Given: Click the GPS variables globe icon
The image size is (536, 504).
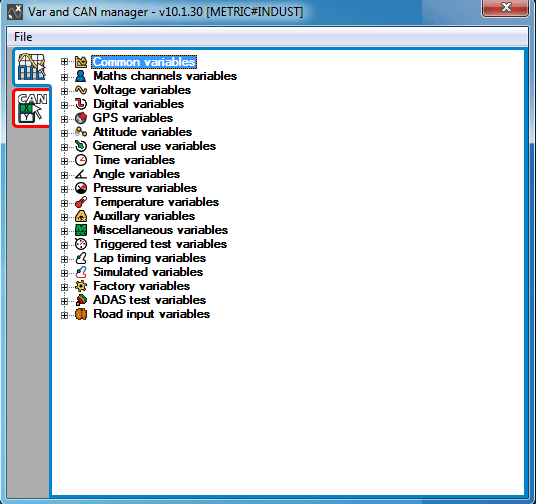Looking at the screenshot, I should [81, 118].
